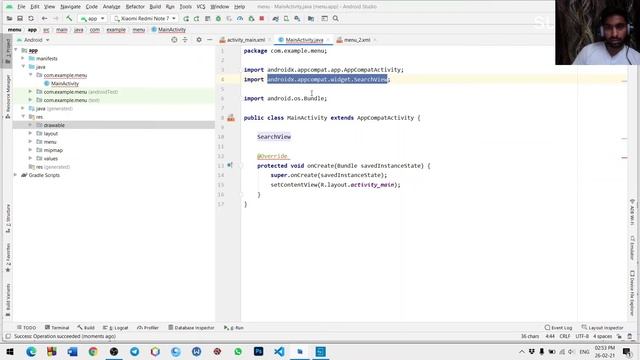Open the Event Log
The width and height of the screenshot is (640, 360).
tap(558, 327)
